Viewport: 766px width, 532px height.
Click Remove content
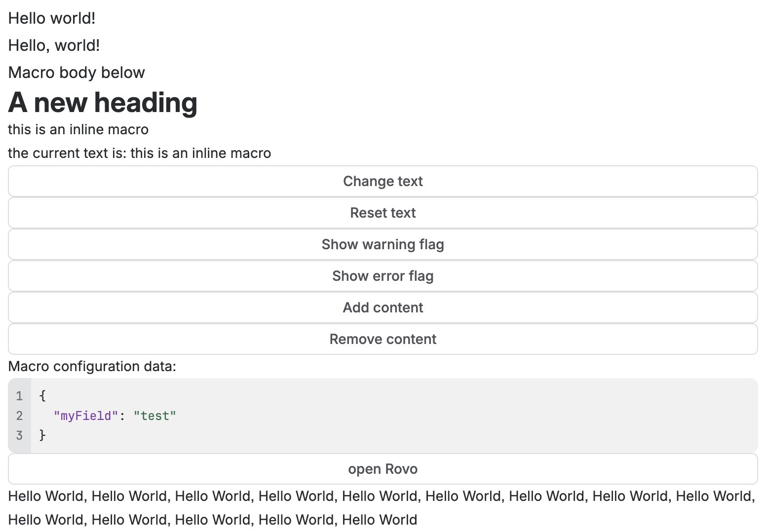(383, 339)
